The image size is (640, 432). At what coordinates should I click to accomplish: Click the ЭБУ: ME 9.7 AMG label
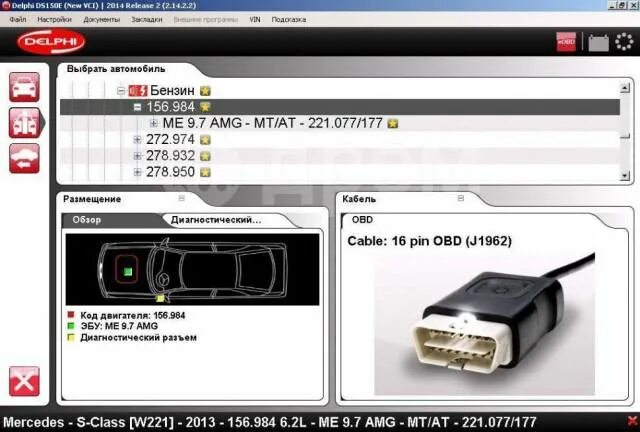(119, 326)
